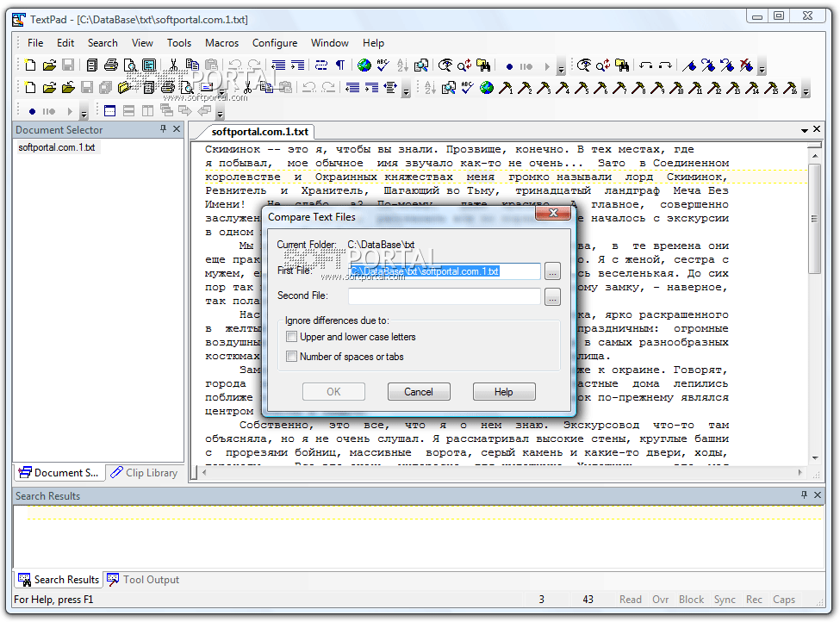Run user tool 8 hammer icon
Image resolution: width=840 pixels, height=622 pixels.
(638, 88)
